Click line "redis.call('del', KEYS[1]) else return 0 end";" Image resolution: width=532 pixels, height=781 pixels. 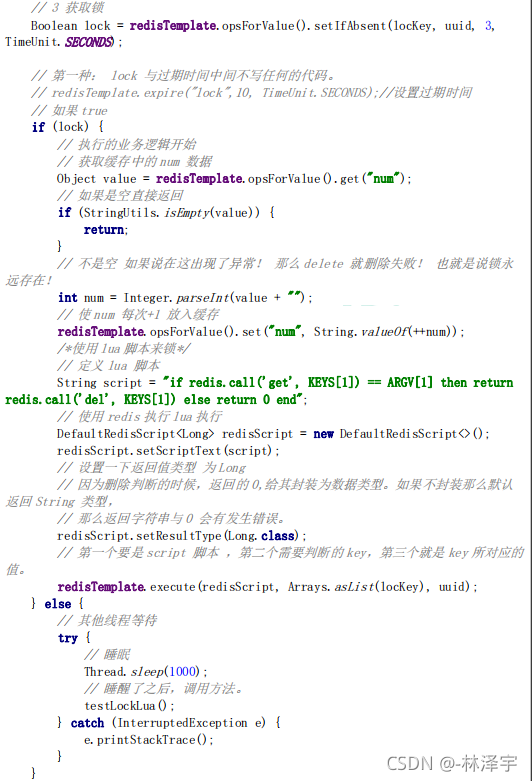click(x=156, y=399)
